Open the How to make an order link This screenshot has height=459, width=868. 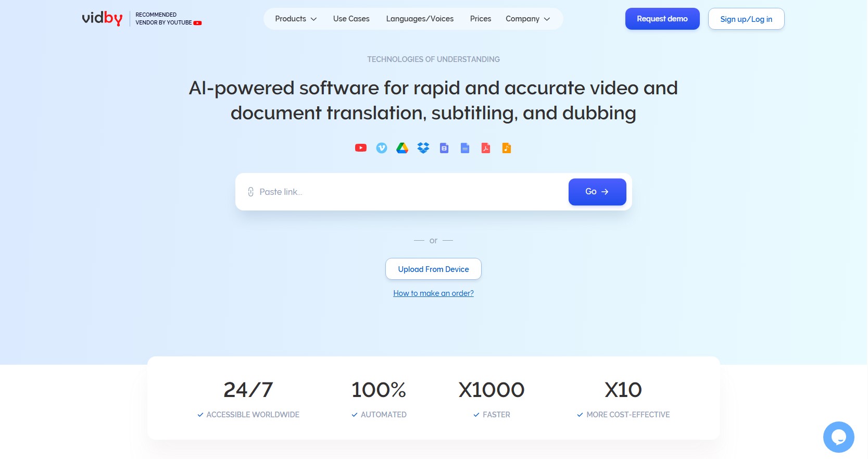coord(433,293)
